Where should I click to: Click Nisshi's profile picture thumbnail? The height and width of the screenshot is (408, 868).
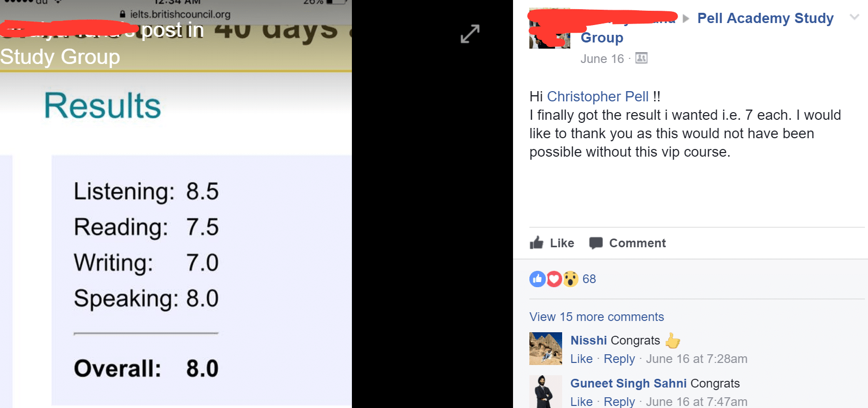[546, 349]
